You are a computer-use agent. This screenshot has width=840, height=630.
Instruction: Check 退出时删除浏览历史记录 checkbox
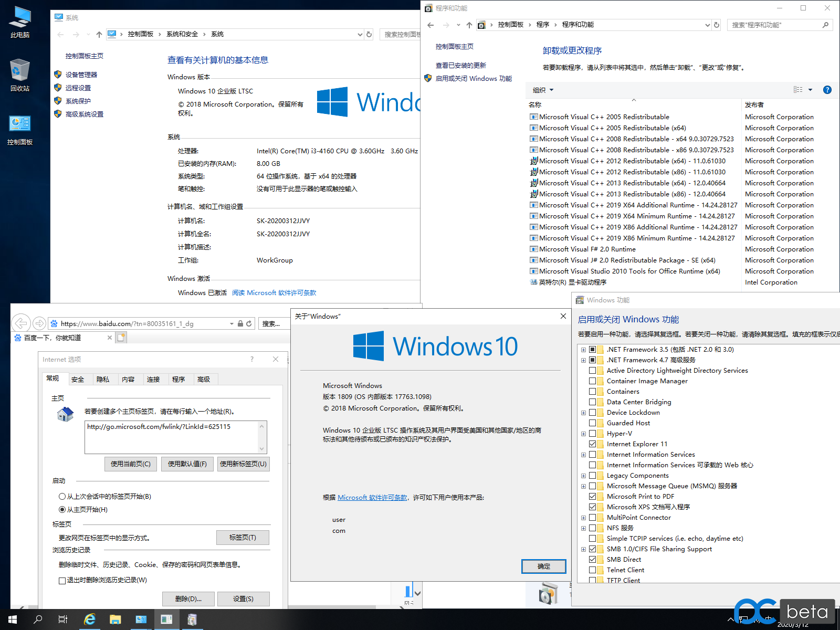pyautogui.click(x=62, y=581)
